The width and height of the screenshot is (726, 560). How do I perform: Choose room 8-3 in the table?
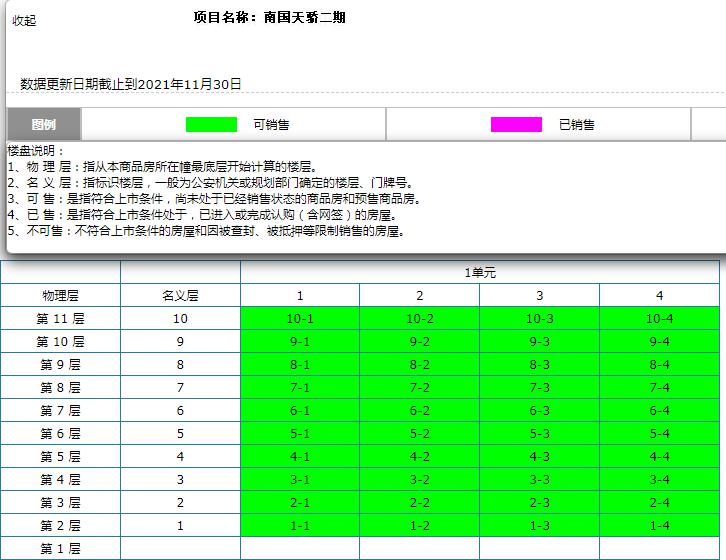pos(539,365)
